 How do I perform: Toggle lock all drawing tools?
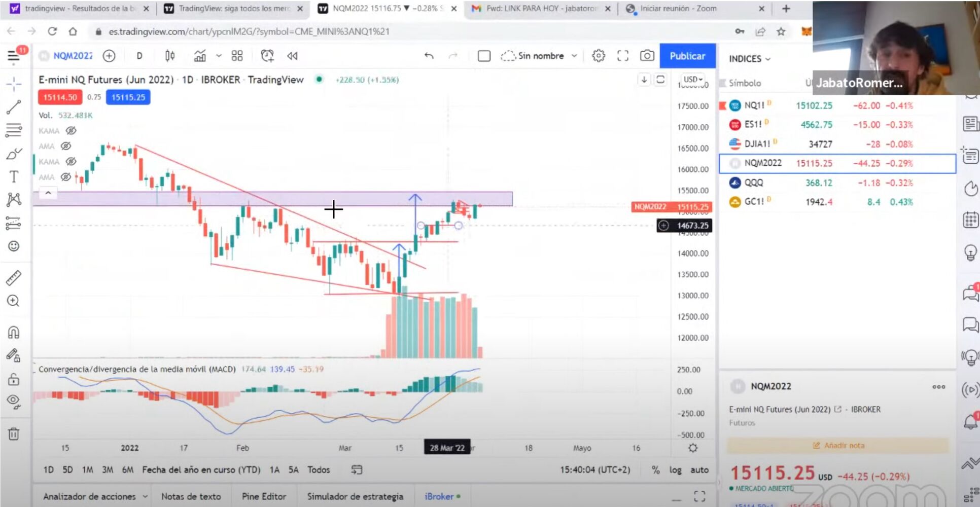[x=14, y=379]
